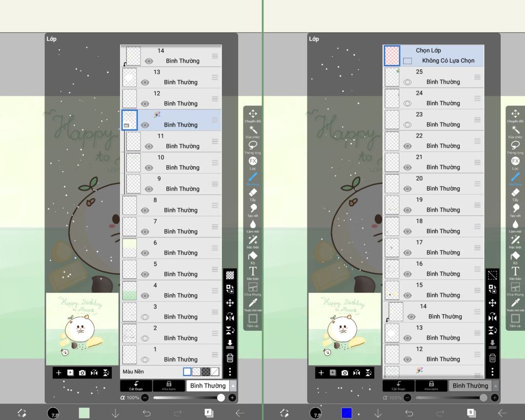Toggle visibility eye of layer 22 in right panel

(408, 146)
